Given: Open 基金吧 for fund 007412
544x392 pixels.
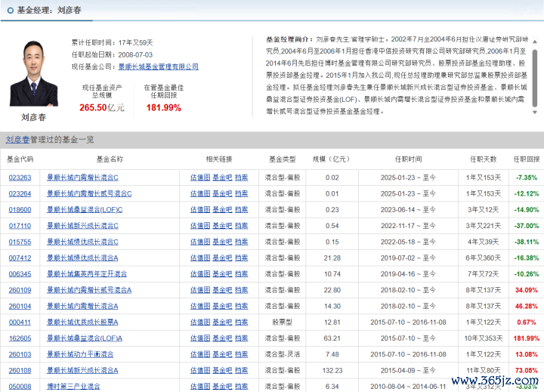Looking at the screenshot, I should pos(222,258).
